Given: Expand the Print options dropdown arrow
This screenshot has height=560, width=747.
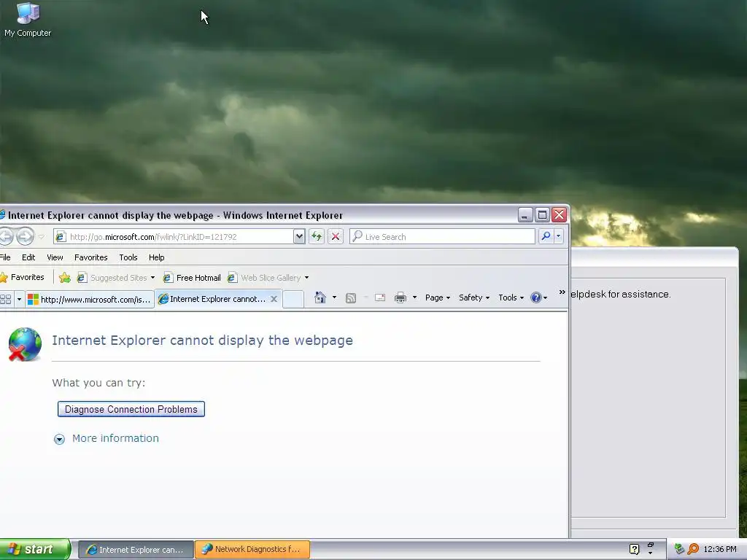Looking at the screenshot, I should click(414, 297).
